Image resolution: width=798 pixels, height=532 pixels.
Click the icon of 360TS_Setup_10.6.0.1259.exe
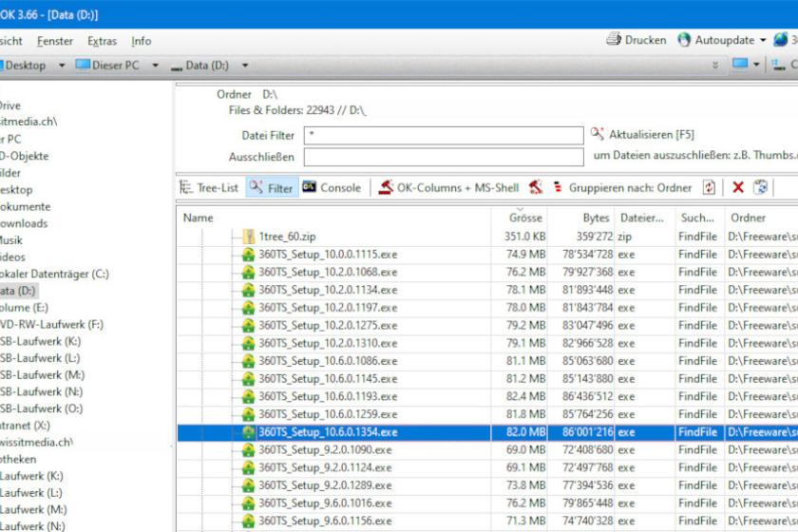click(248, 414)
